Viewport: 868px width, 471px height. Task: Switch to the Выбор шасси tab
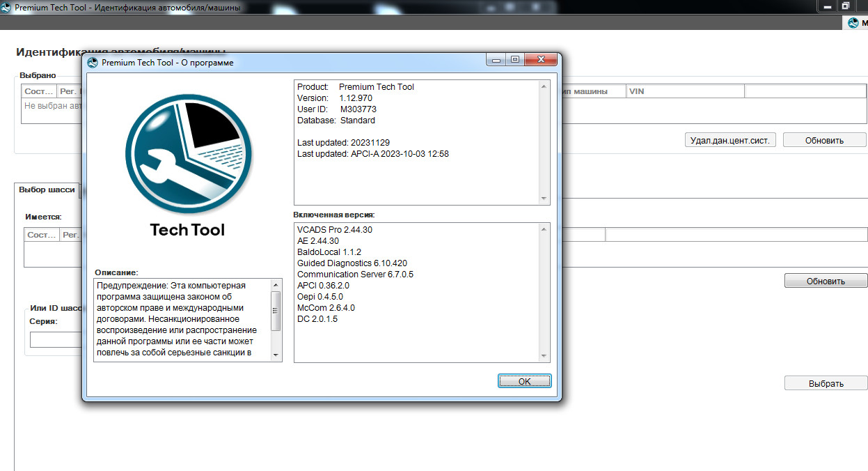click(47, 190)
